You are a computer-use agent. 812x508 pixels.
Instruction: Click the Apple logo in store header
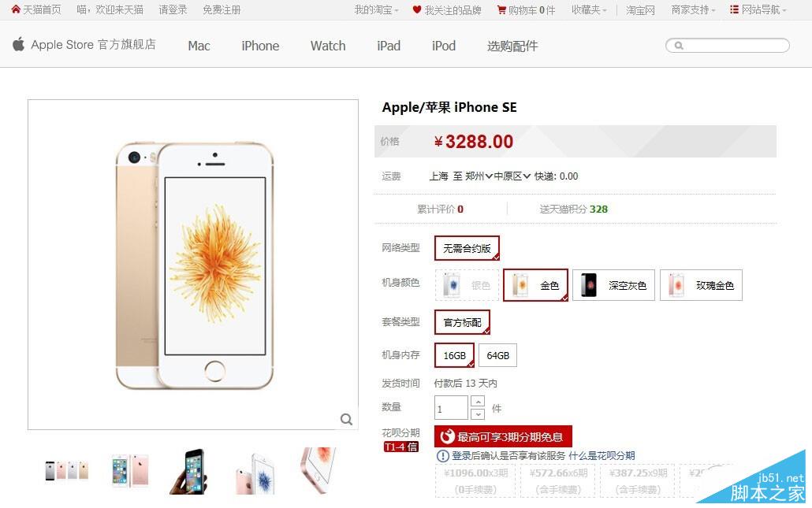[19, 44]
